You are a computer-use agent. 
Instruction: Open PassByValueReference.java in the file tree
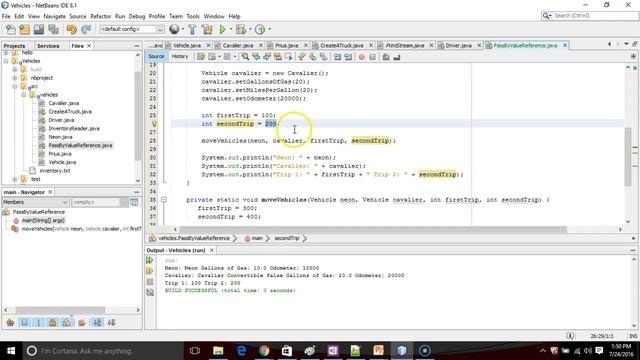80,145
